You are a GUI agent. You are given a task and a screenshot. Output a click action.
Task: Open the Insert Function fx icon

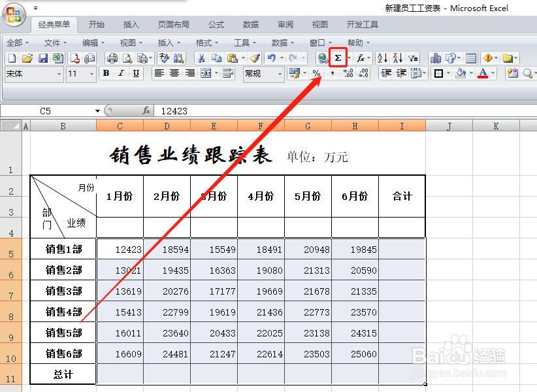pyautogui.click(x=361, y=57)
